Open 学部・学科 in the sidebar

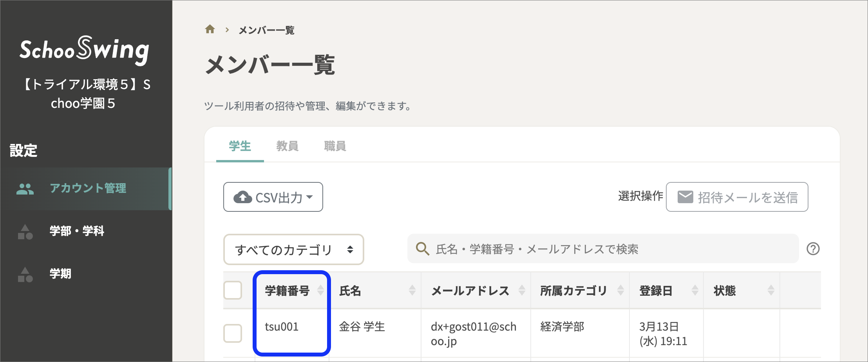click(86, 231)
